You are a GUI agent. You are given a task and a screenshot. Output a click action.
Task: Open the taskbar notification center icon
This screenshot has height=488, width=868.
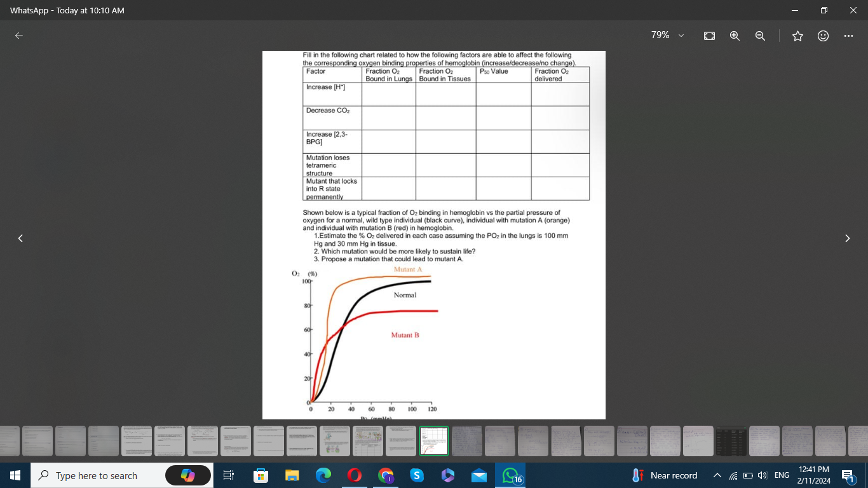849,475
